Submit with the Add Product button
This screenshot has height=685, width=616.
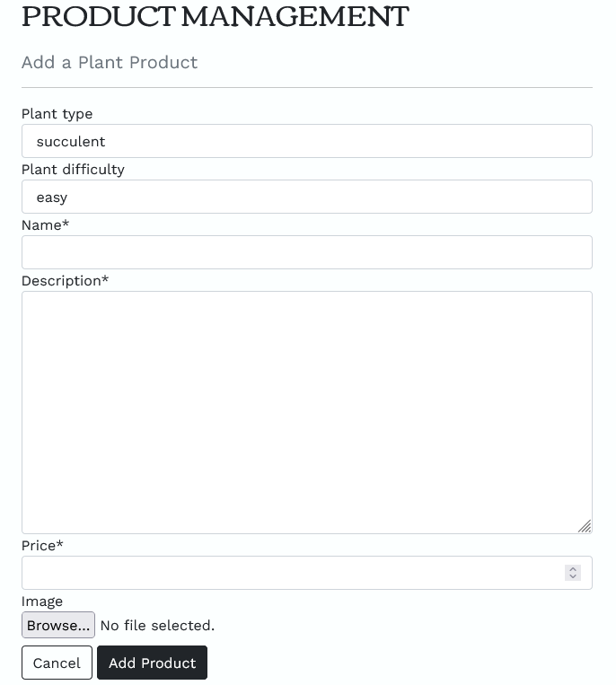pyautogui.click(x=152, y=663)
